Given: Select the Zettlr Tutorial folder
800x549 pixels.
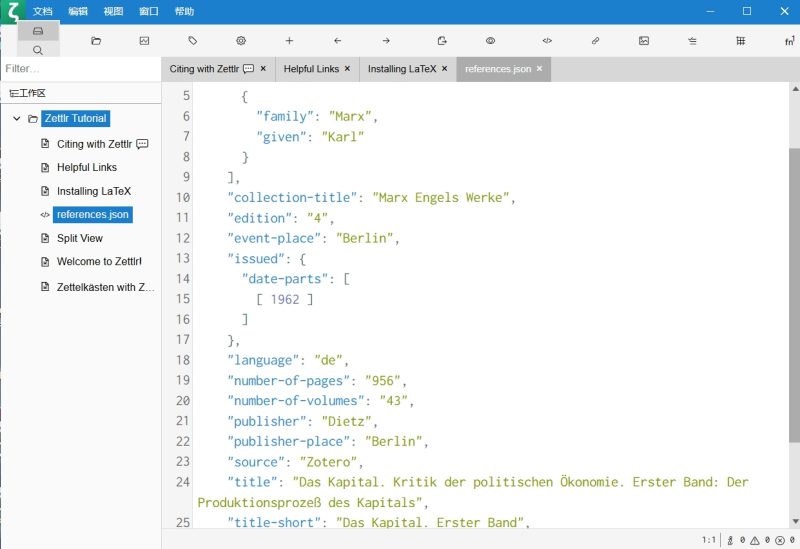Looking at the screenshot, I should coord(76,118).
